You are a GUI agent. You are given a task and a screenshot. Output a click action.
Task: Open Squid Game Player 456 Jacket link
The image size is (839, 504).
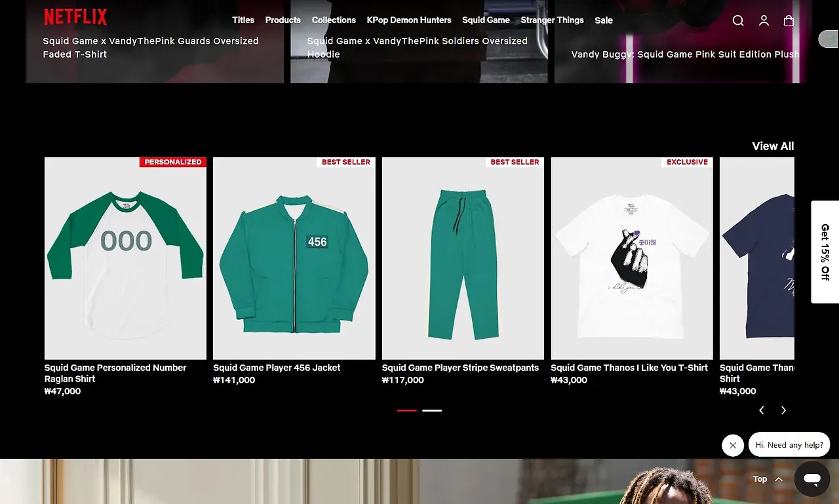(x=277, y=368)
